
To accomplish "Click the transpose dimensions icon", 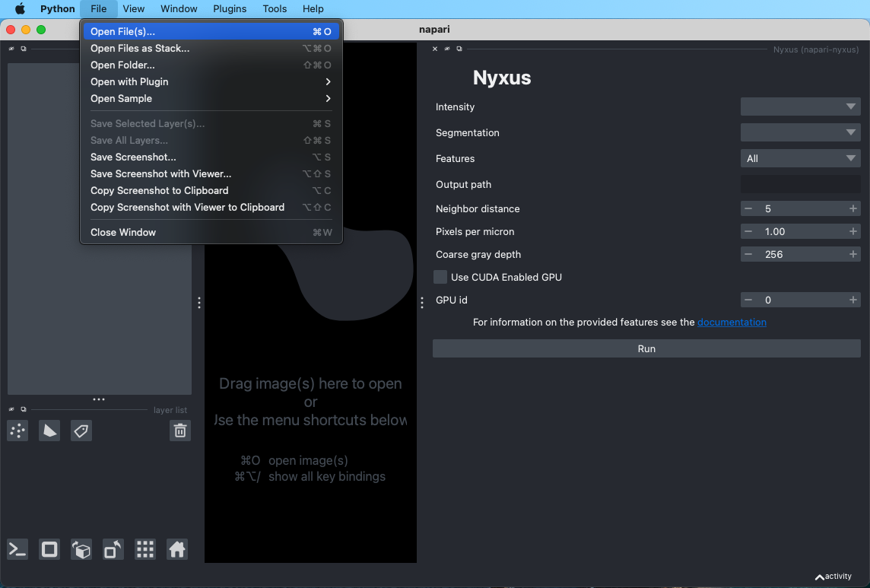I will pos(113,550).
